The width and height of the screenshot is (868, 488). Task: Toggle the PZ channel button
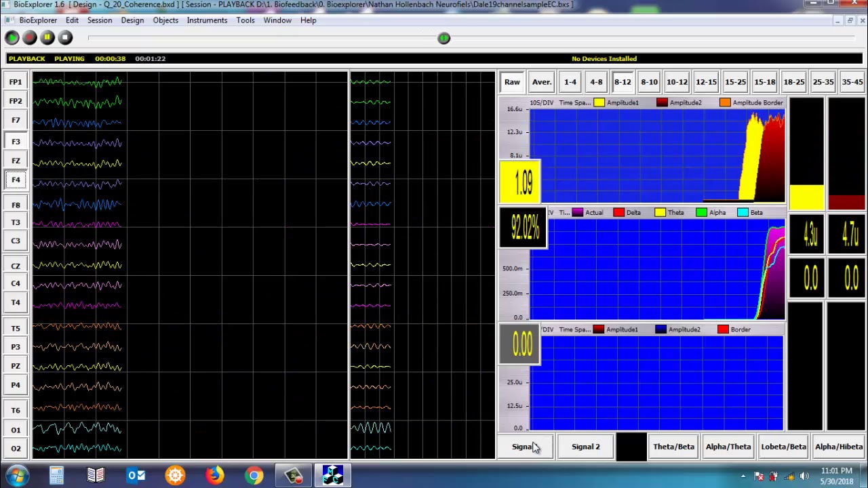[16, 366]
